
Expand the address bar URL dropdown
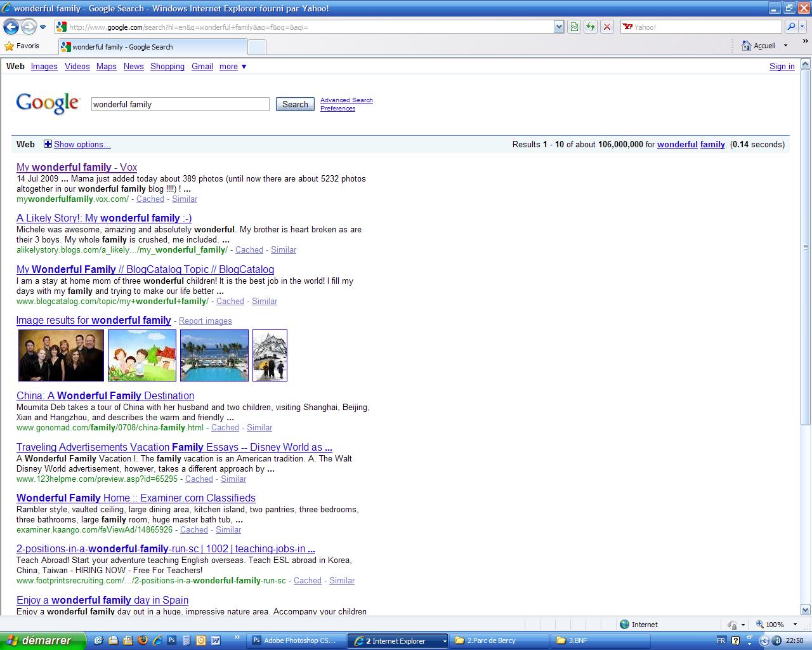click(x=559, y=27)
